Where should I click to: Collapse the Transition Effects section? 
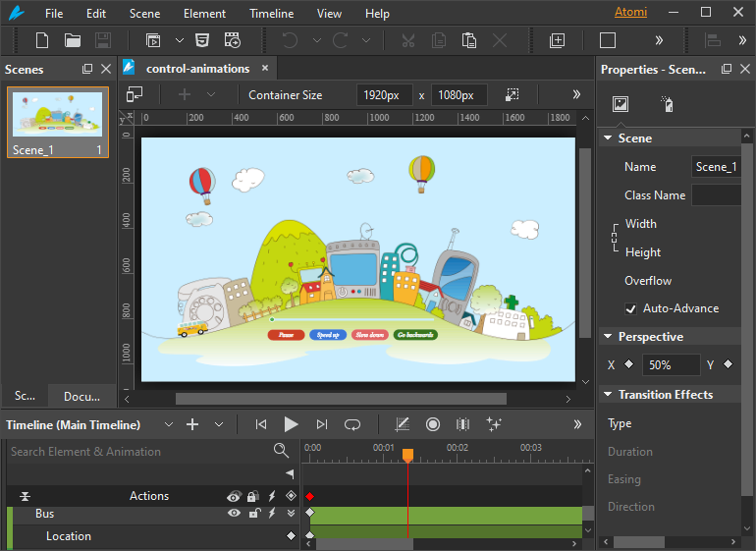tap(608, 395)
